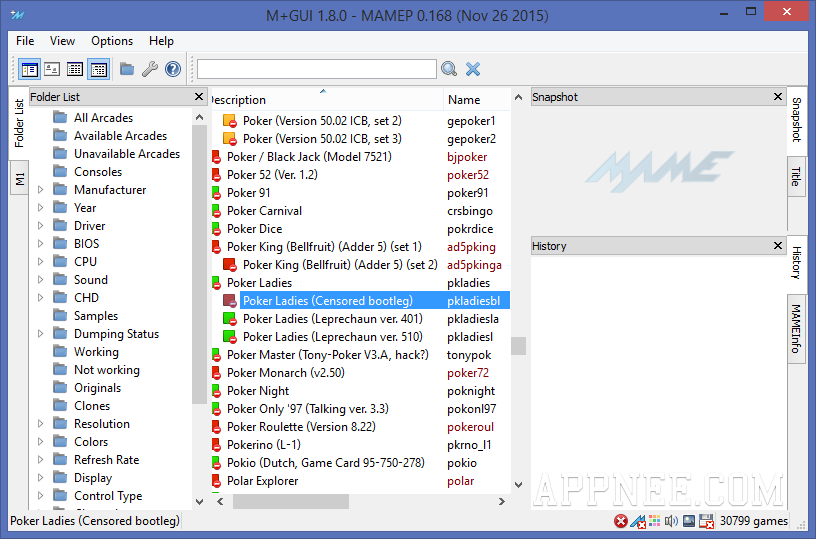
Task: Click the red icon beside Poker Roulette
Action: pyautogui.click(x=217, y=427)
